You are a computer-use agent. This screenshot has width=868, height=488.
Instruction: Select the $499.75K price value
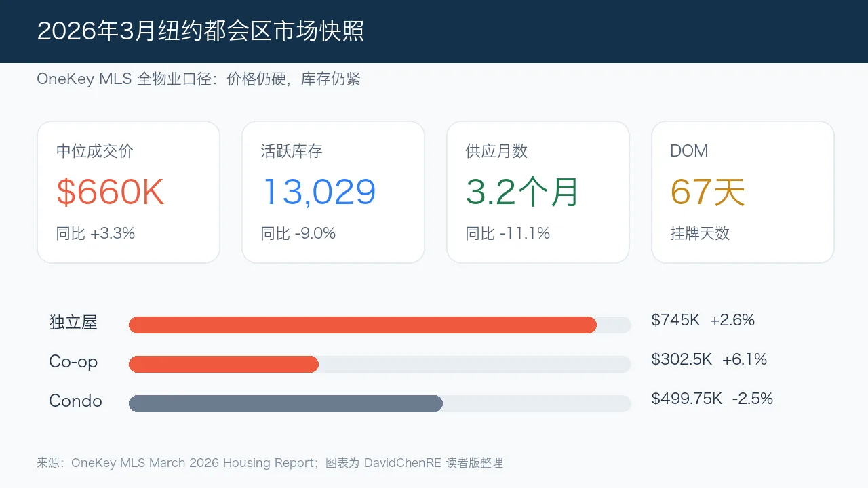pyautogui.click(x=687, y=399)
